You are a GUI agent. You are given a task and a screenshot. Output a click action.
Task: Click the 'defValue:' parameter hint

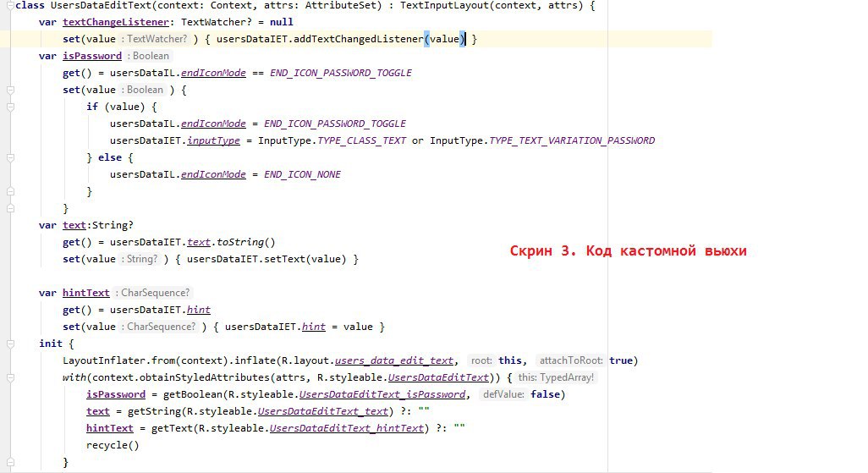coord(503,394)
